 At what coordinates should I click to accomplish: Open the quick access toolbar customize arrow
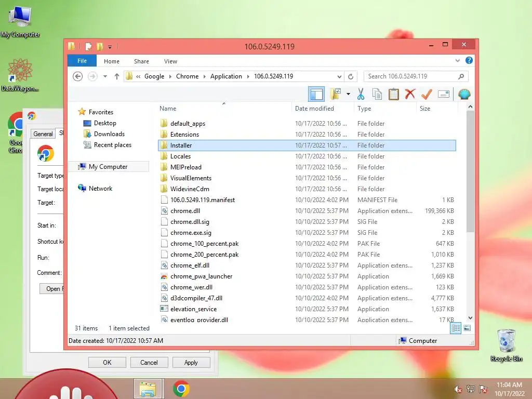click(110, 47)
